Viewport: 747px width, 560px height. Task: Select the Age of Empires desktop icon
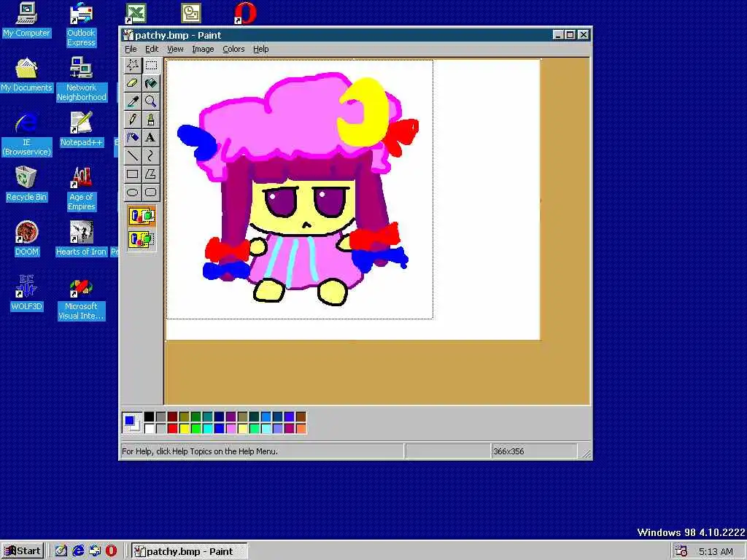pyautogui.click(x=81, y=189)
